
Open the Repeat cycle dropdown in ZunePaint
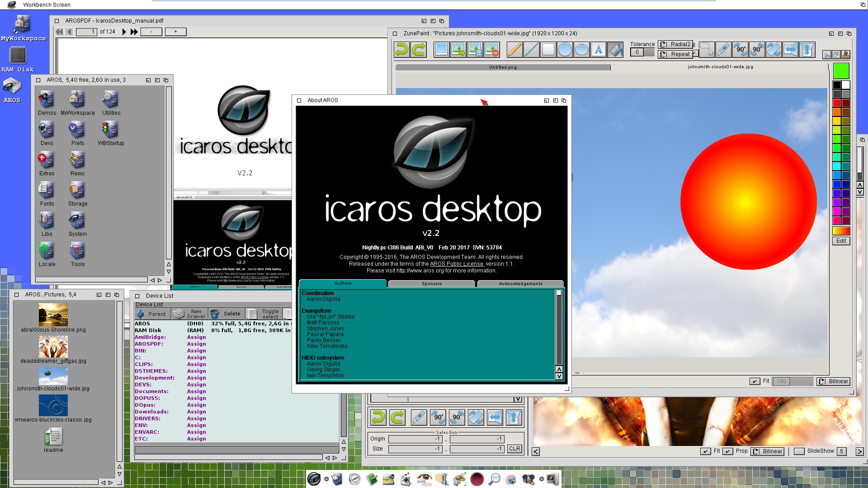(x=675, y=54)
